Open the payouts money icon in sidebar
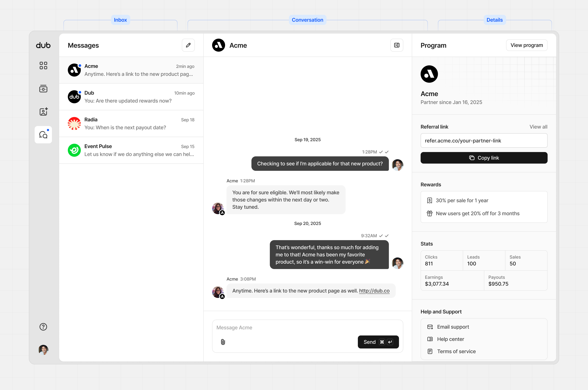 point(43,88)
